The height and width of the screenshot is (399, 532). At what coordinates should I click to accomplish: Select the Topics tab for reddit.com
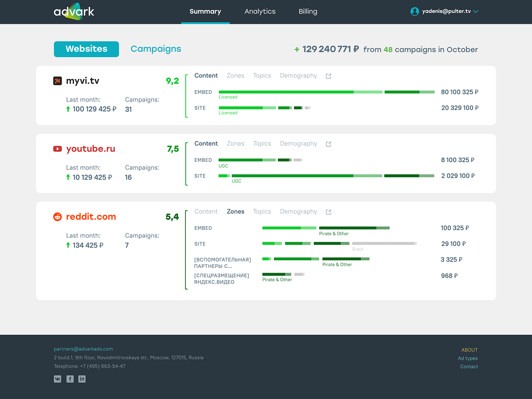tap(262, 211)
